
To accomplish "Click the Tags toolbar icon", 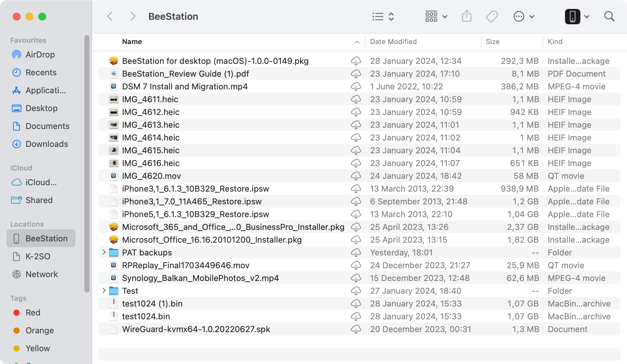I will tap(492, 17).
